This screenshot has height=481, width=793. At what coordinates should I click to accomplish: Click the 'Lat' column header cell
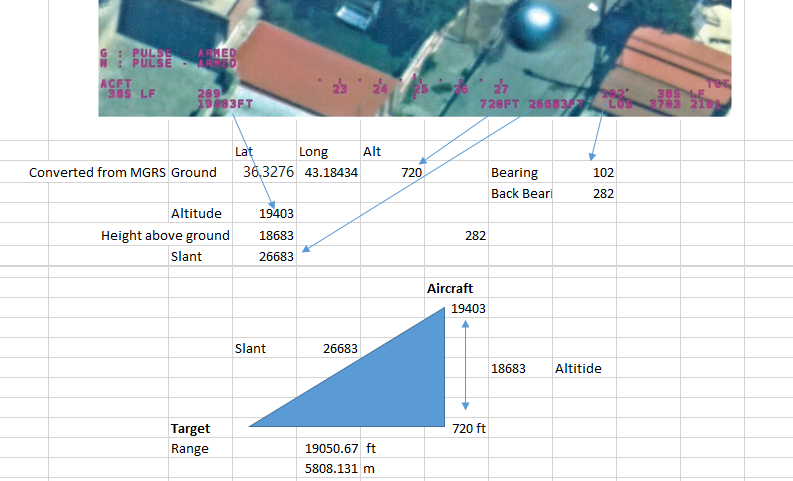(x=243, y=151)
